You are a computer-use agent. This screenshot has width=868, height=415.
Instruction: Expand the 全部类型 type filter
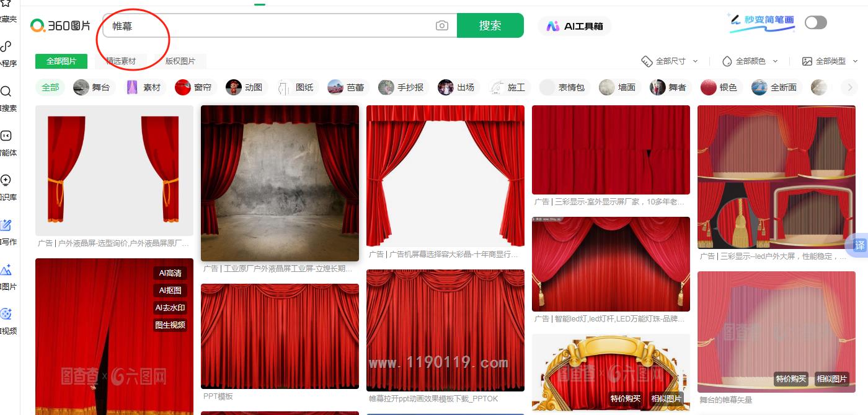(830, 61)
